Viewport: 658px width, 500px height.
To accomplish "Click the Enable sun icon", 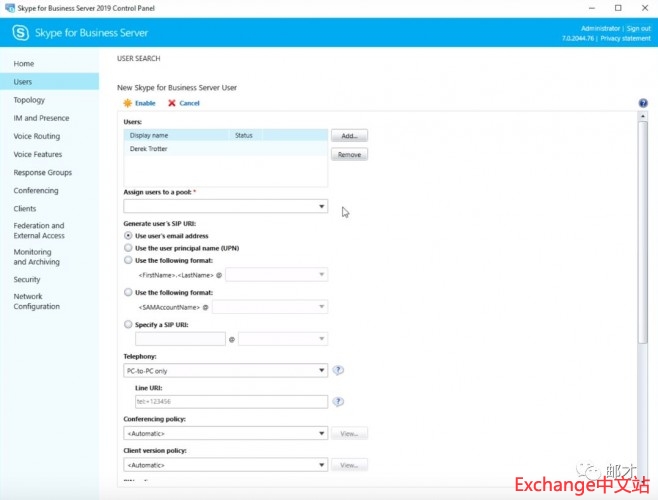I will pos(127,103).
